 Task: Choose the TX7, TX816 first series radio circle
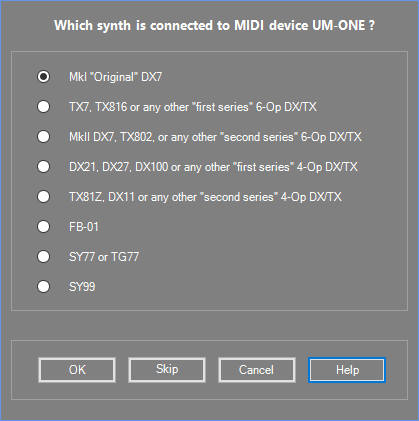pyautogui.click(x=43, y=107)
